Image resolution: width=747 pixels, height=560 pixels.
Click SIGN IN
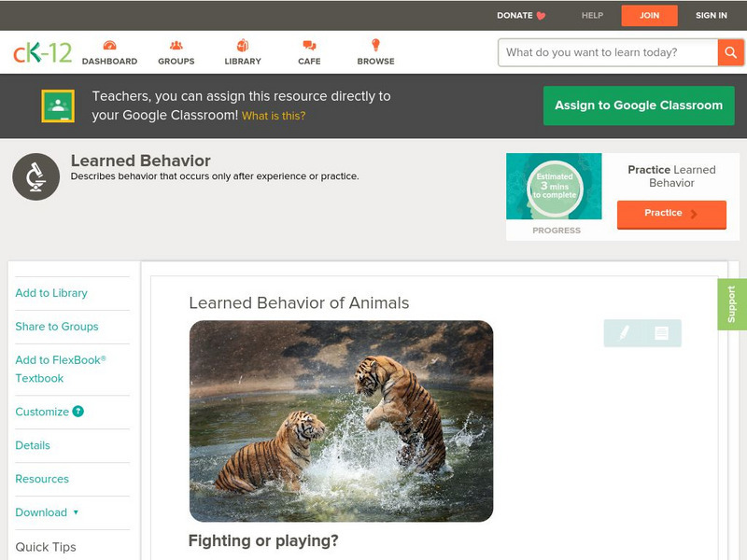pyautogui.click(x=712, y=15)
